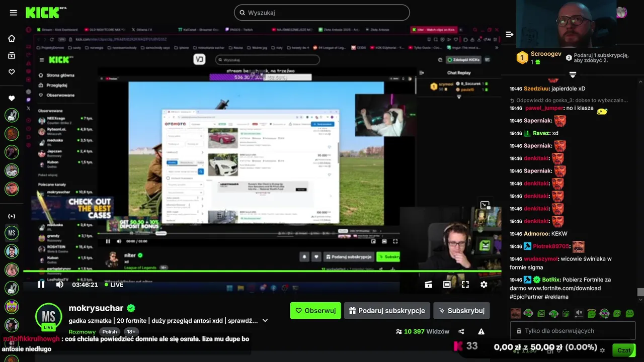The height and width of the screenshot is (362, 644).
Task: Click the second channel avatar below the first
Action: 12,133
